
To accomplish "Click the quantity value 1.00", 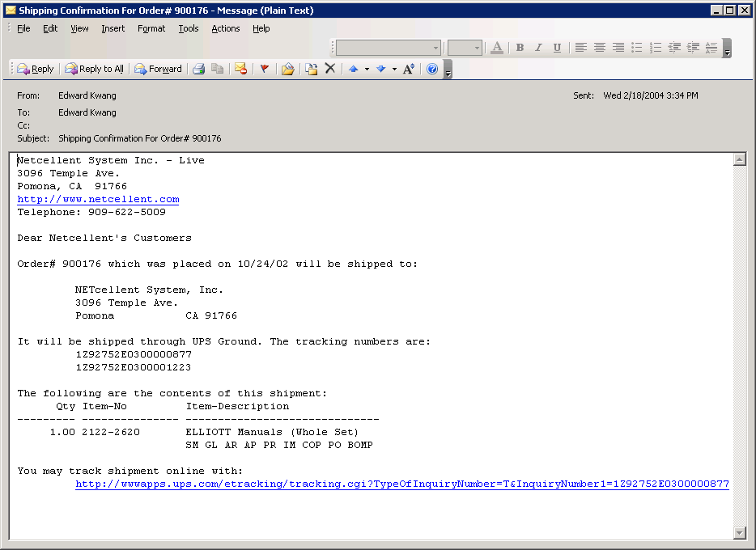I will (x=62, y=432).
